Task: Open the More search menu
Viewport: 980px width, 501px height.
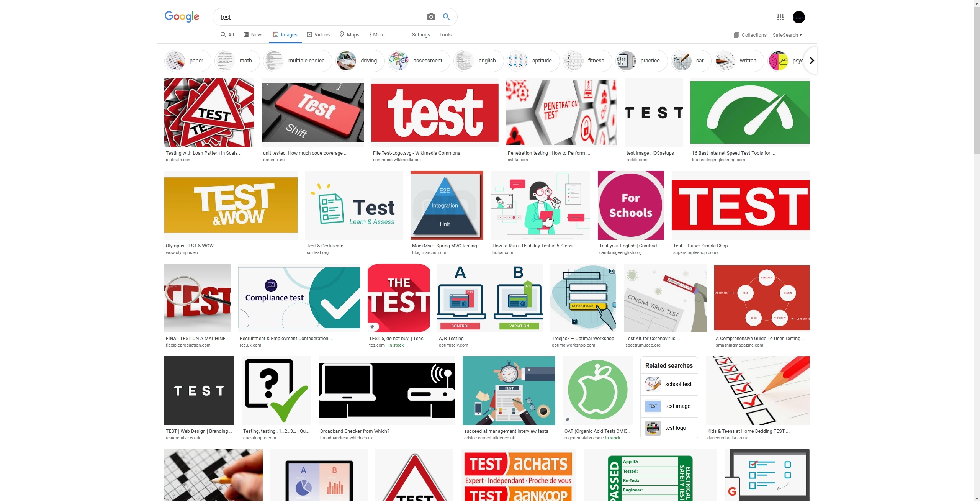Action: click(x=376, y=34)
